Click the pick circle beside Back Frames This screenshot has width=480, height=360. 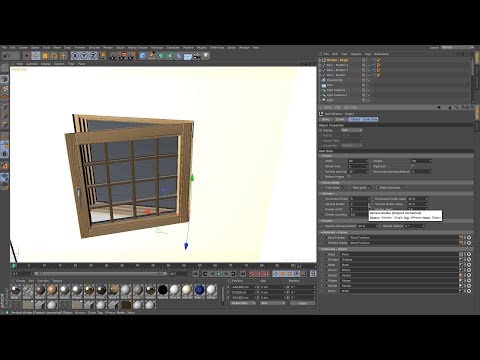tap(469, 238)
